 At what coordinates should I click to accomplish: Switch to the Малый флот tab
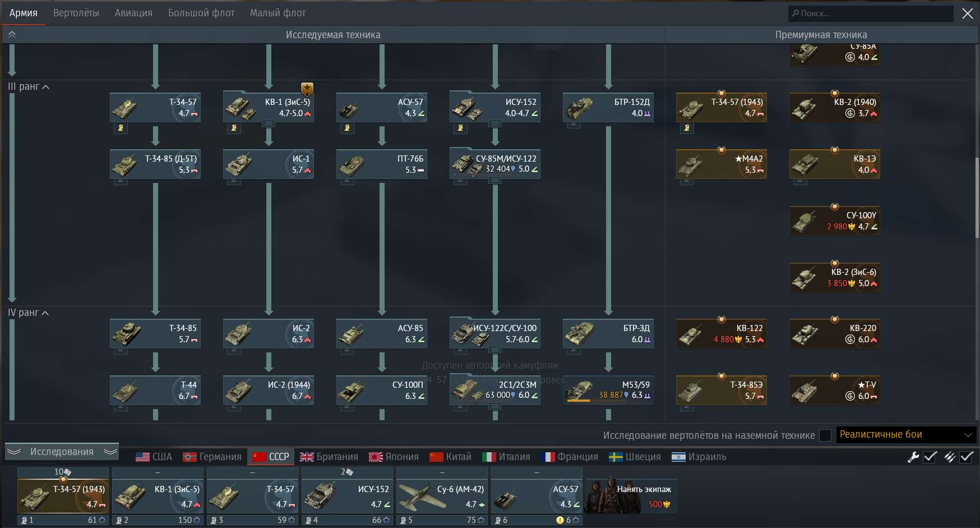click(278, 13)
